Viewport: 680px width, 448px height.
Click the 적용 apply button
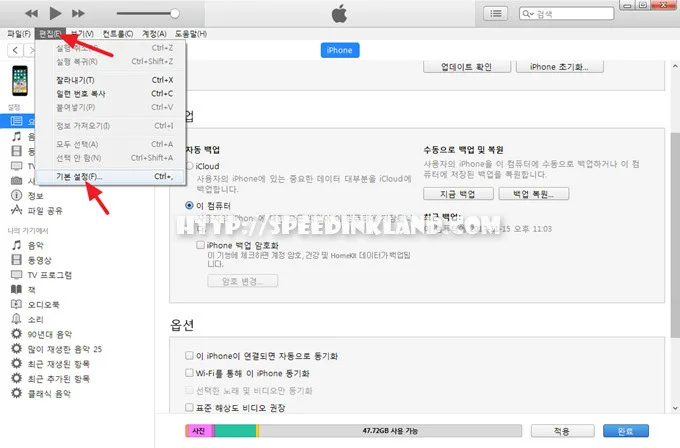click(x=562, y=431)
